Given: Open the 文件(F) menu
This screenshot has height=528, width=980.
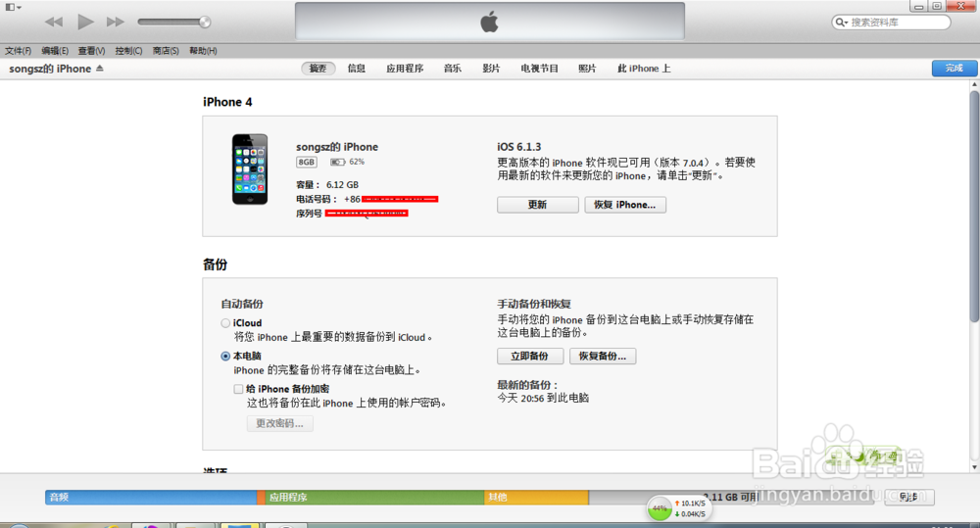Looking at the screenshot, I should pyautogui.click(x=18, y=51).
